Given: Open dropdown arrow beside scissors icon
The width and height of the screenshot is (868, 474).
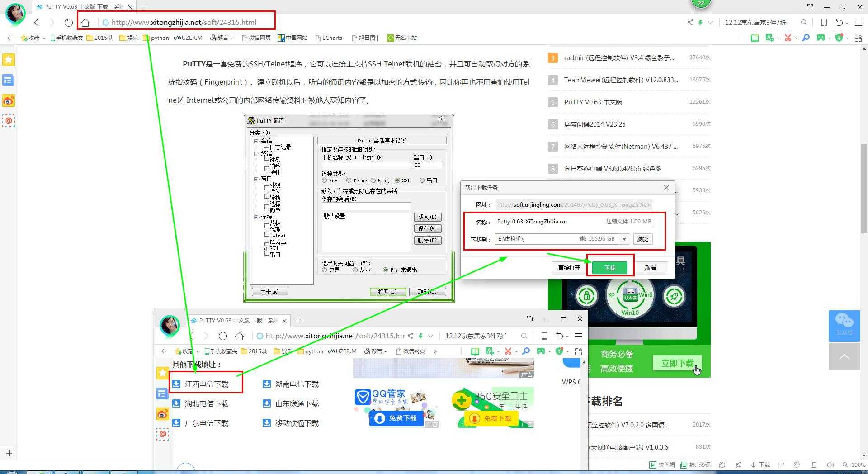Looking at the screenshot, I should click(x=796, y=38).
